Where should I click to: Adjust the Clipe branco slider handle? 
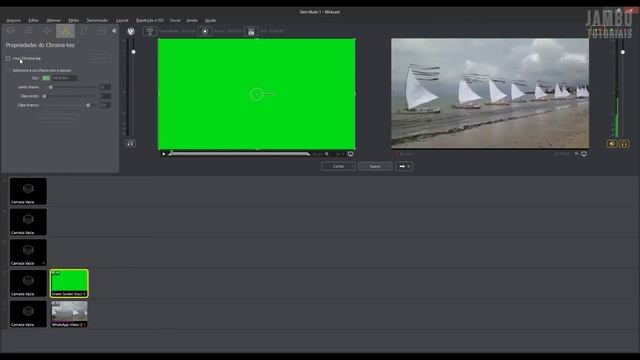pos(88,105)
